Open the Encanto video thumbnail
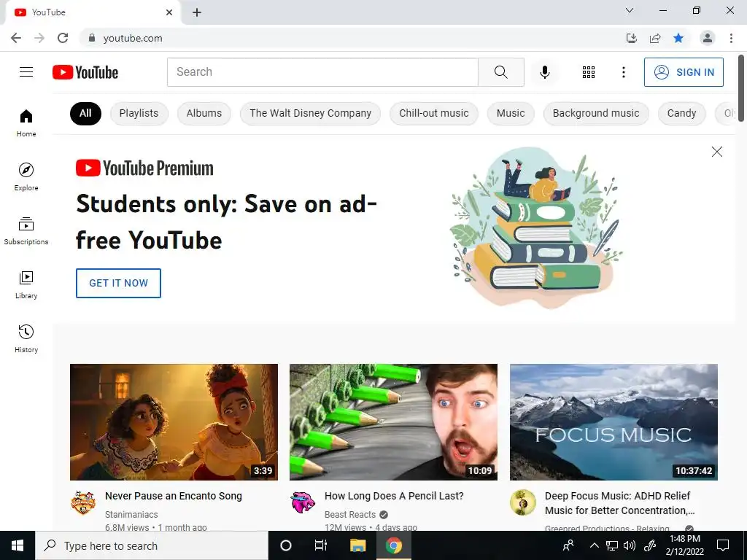The width and height of the screenshot is (747, 560). (x=174, y=422)
